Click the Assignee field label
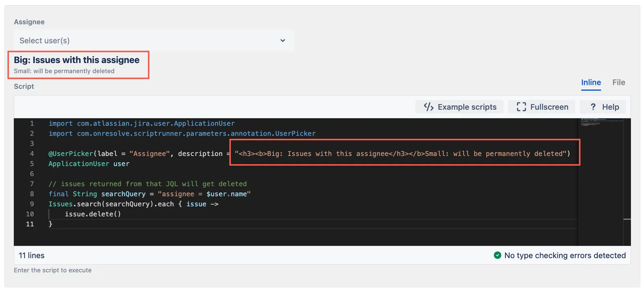This screenshot has height=291, width=644. [29, 22]
